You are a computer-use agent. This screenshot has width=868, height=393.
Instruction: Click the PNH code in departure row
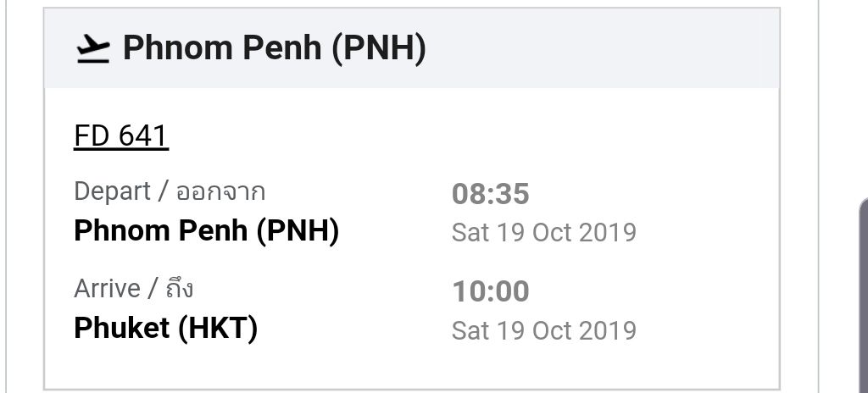coord(298,230)
